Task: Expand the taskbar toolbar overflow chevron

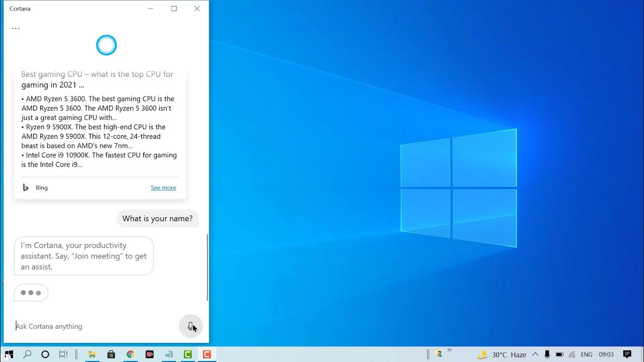Action: click(449, 350)
